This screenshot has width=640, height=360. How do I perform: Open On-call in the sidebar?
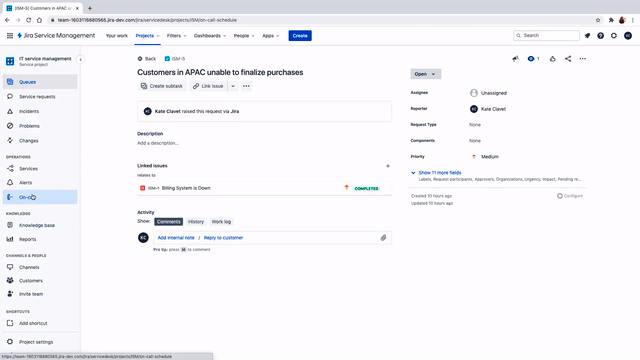[40, 197]
